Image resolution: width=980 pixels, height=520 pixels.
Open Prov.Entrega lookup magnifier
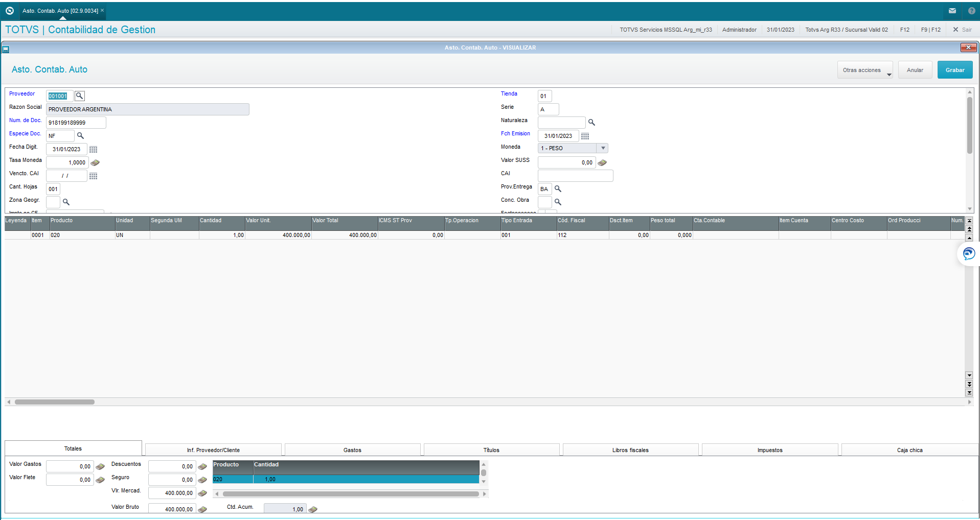click(x=558, y=189)
